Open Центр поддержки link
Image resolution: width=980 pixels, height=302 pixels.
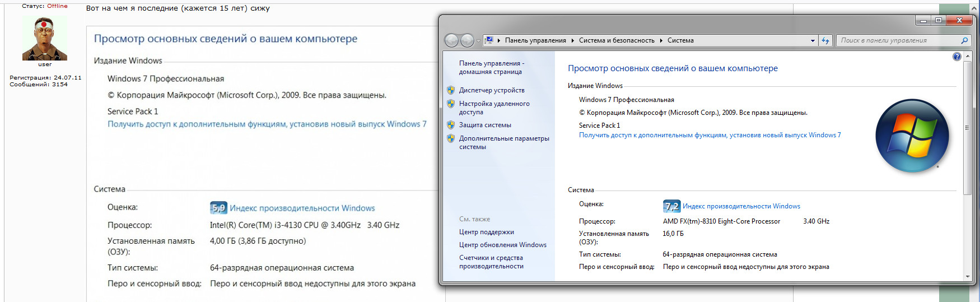[x=487, y=232]
